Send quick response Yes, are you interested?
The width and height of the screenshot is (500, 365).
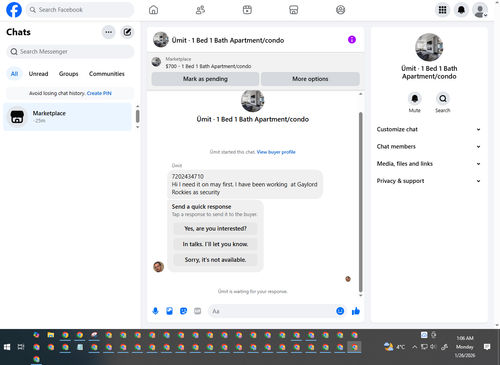[215, 229]
